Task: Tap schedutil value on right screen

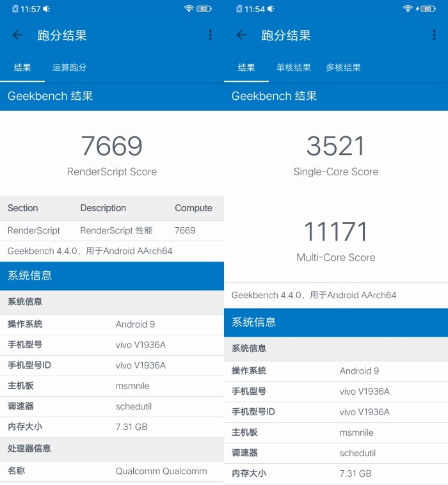Action: pyautogui.click(x=358, y=453)
